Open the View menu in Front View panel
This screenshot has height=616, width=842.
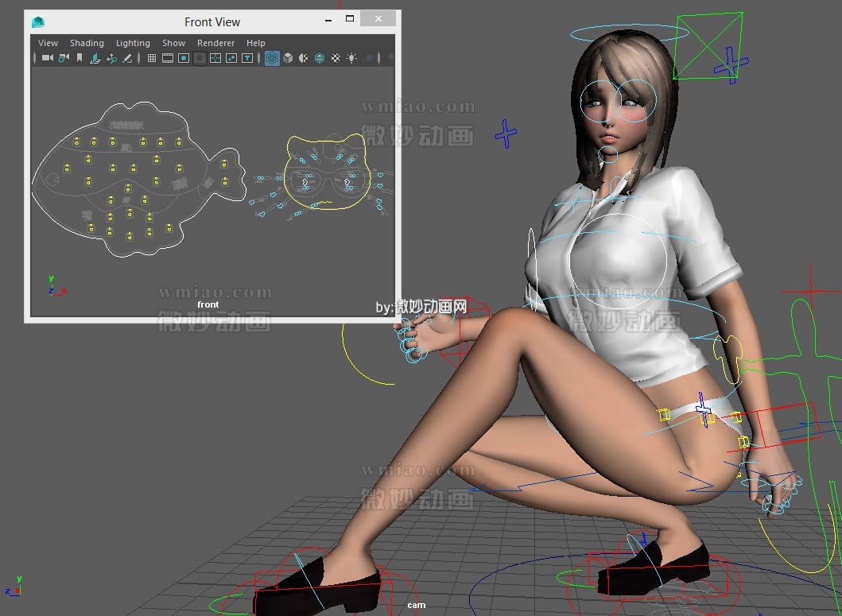(x=48, y=42)
